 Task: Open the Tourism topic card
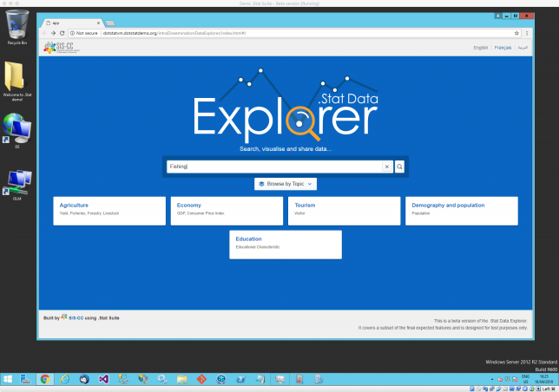click(x=344, y=211)
